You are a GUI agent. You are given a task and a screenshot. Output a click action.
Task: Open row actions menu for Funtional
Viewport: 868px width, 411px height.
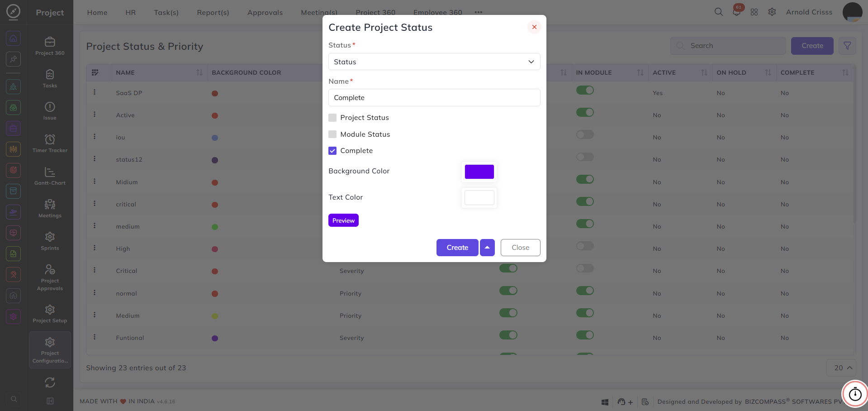coord(95,337)
